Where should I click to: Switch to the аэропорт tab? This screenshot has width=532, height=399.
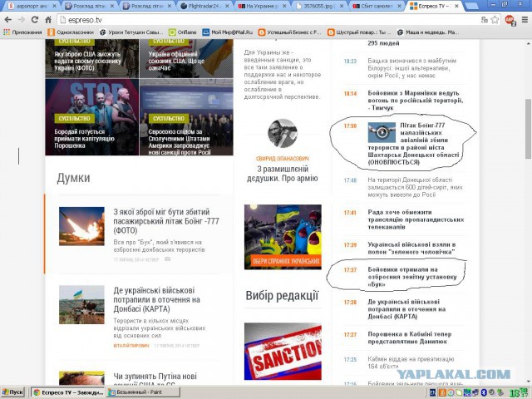click(x=32, y=6)
